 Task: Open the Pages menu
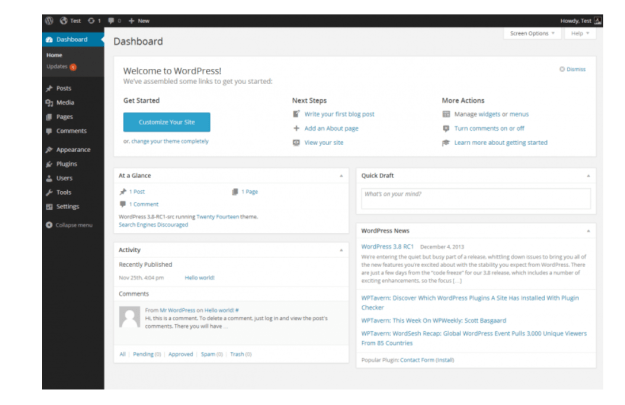coord(65,117)
